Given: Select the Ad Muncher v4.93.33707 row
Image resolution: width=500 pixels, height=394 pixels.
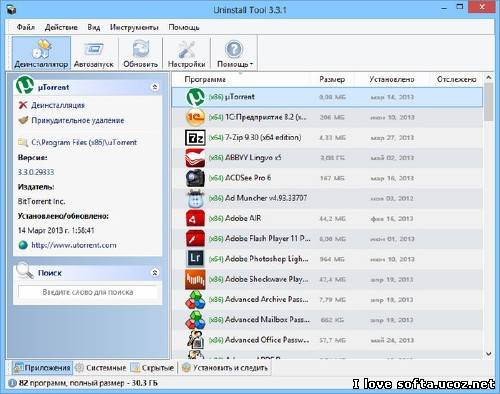Looking at the screenshot, I should 327,198.
